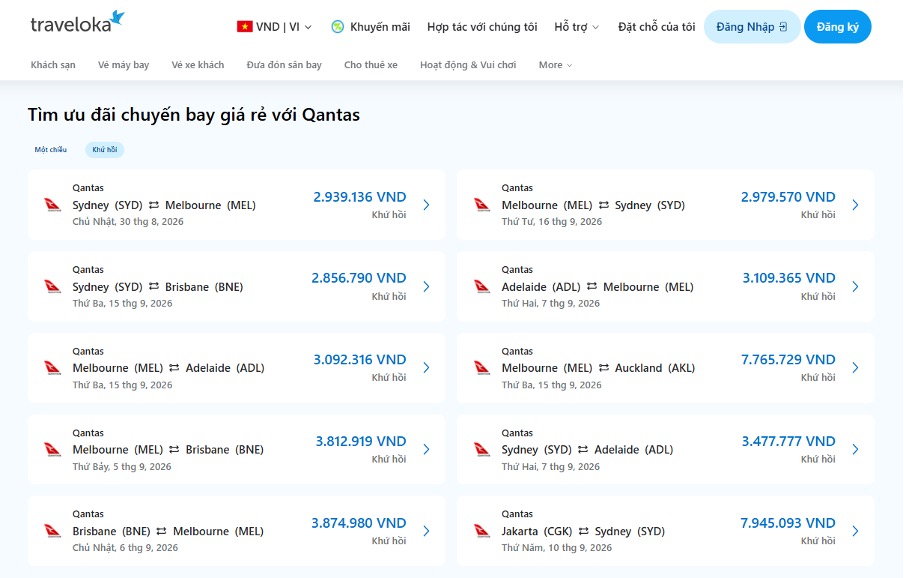Click the 2.856.790 VND price
The width and height of the screenshot is (904, 578).
tap(359, 278)
